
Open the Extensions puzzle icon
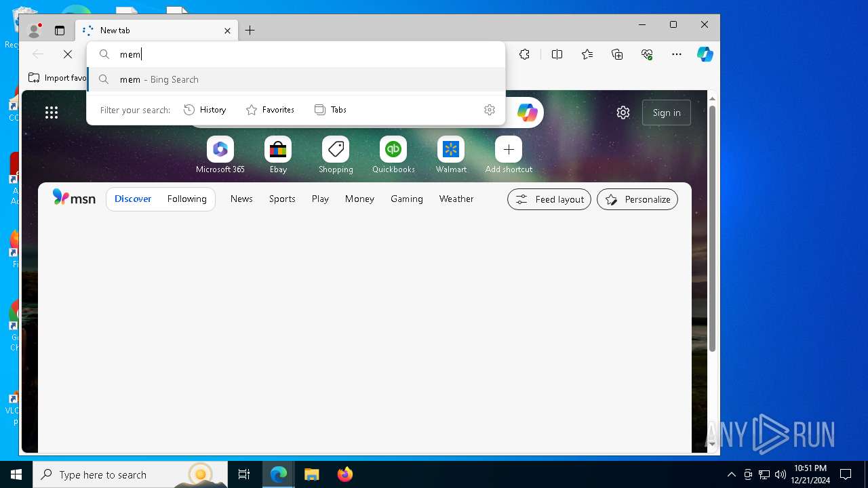coord(524,54)
